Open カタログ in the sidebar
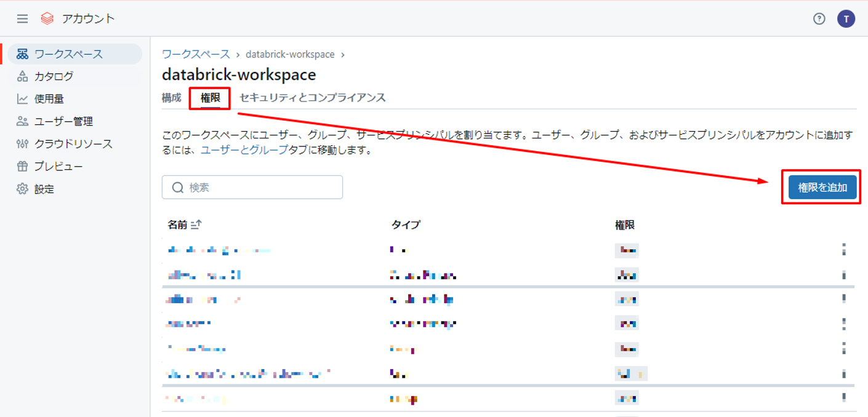 (54, 76)
